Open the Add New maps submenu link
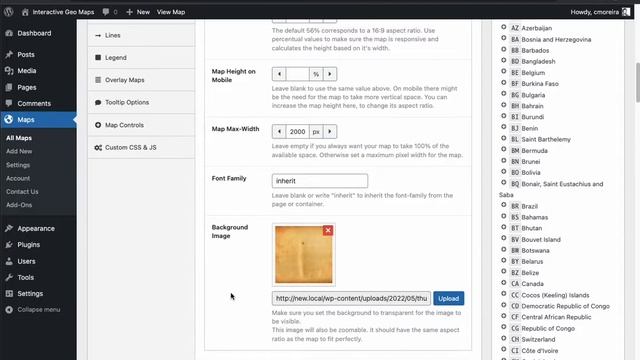This screenshot has height=360, width=640. (19, 151)
